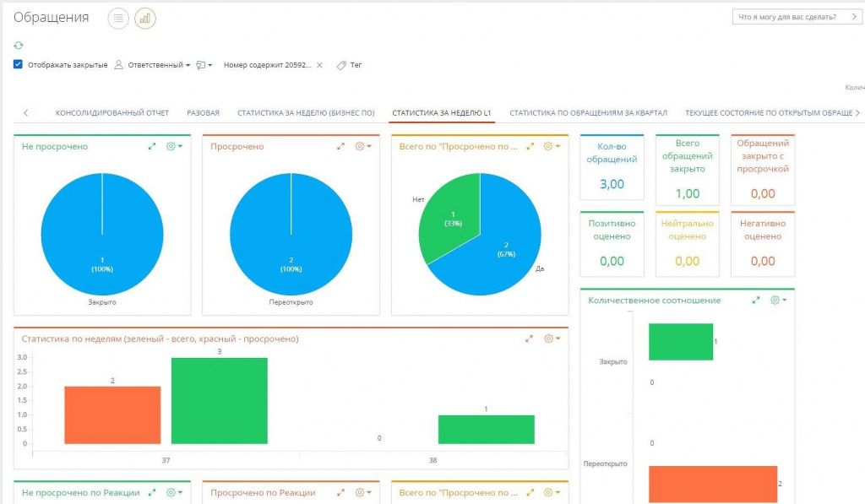Remove the 'Номер содержит' filter
Image resolution: width=865 pixels, height=504 pixels.
click(x=319, y=65)
